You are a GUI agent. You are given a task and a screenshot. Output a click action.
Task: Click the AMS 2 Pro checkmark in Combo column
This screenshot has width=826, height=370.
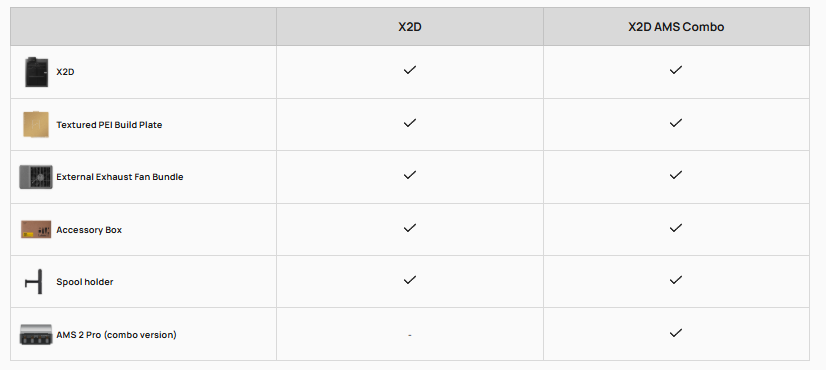(x=676, y=333)
